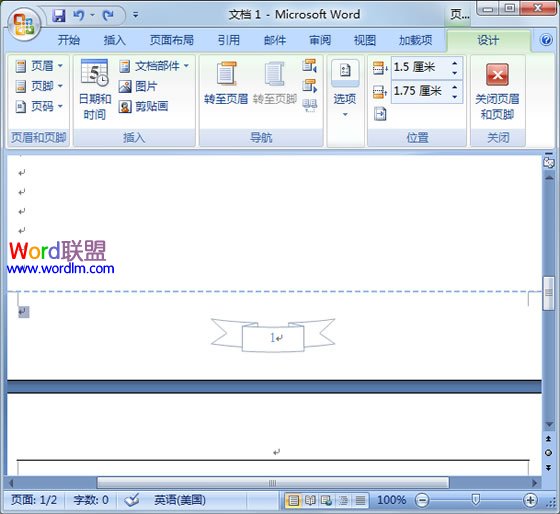Screen dimensions: 560x514
Task: Open the 页面布局 tab
Action: click(x=172, y=40)
